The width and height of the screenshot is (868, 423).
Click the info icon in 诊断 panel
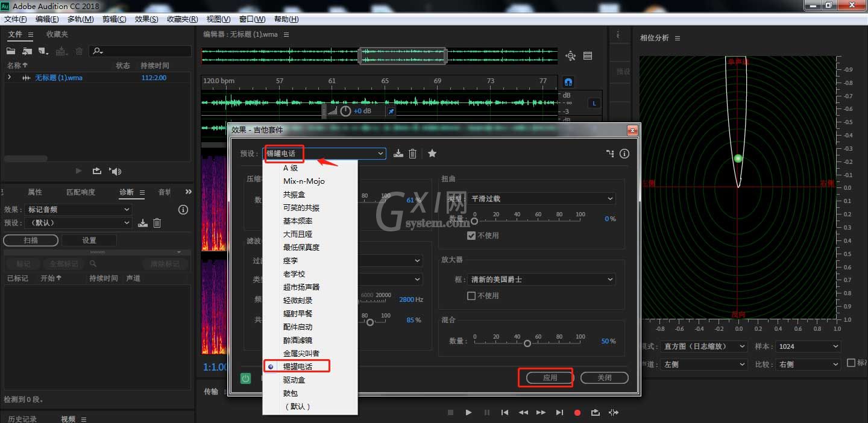point(183,210)
